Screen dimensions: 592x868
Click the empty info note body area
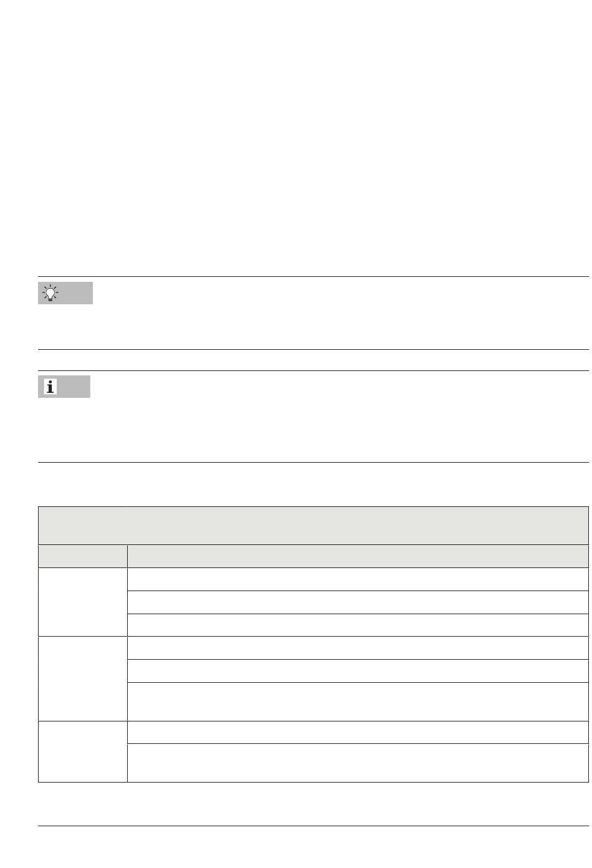click(341, 417)
